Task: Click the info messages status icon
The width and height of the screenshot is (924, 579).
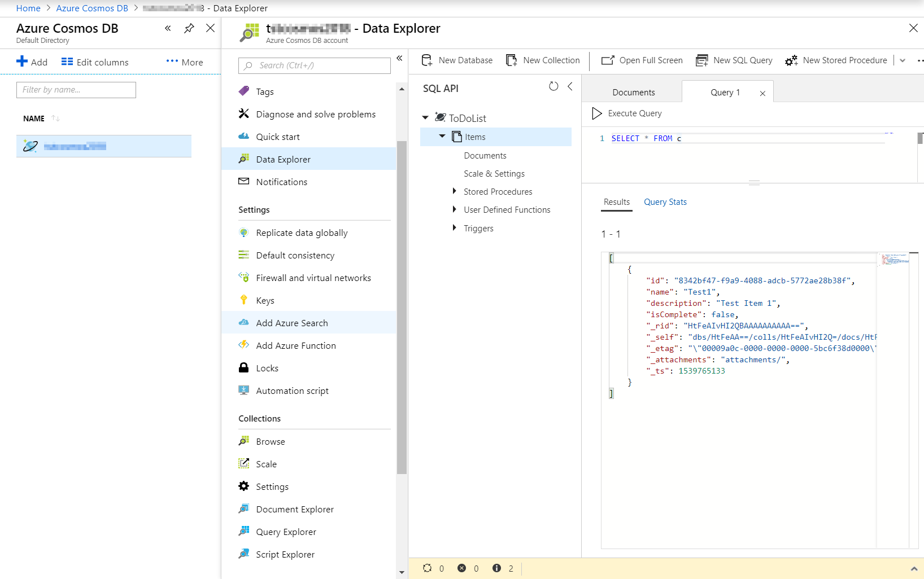Action: point(496,568)
